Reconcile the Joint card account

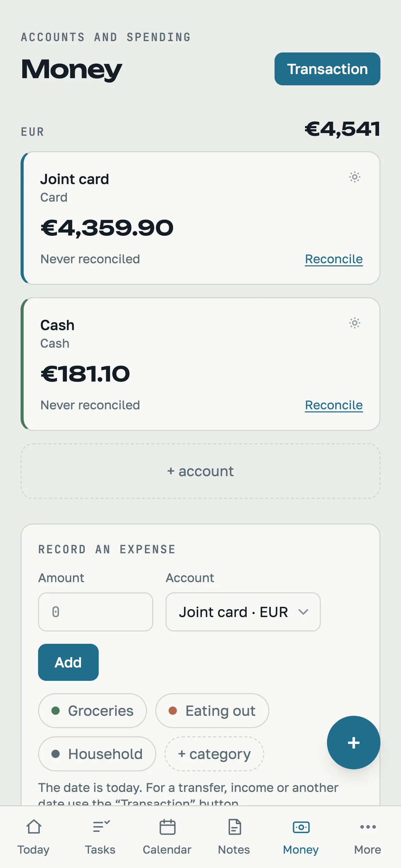(334, 259)
